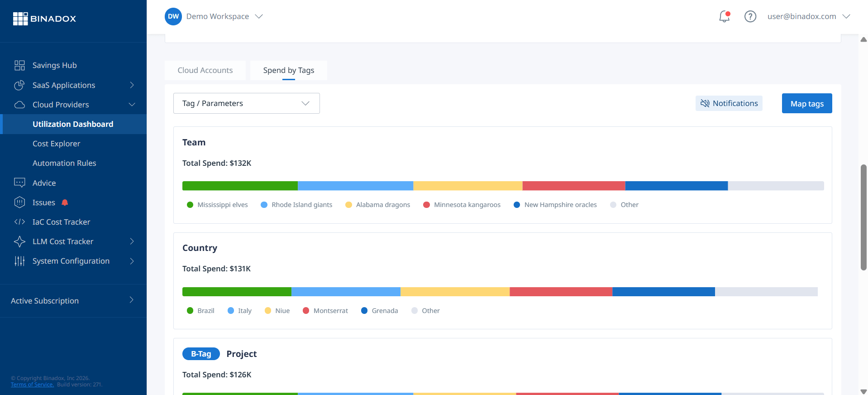Open the Savings Hub grid icon

click(x=19, y=65)
